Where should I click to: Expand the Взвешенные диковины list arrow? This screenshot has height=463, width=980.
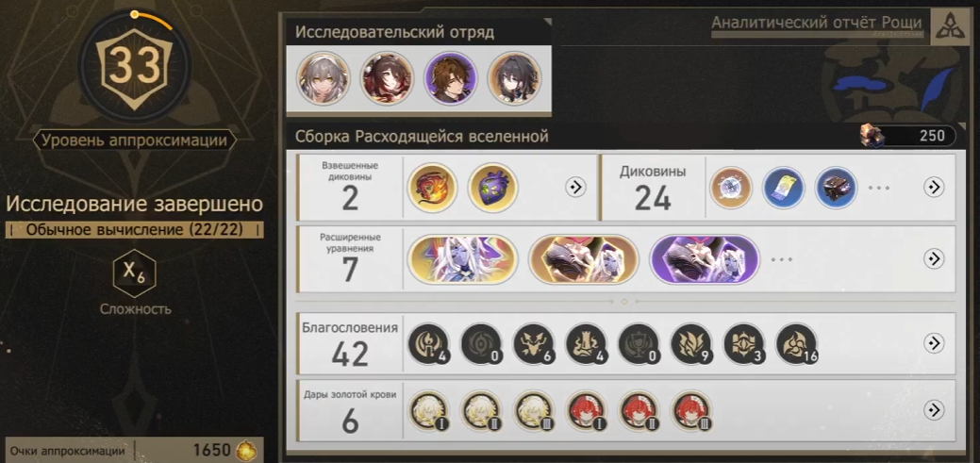[x=575, y=188]
